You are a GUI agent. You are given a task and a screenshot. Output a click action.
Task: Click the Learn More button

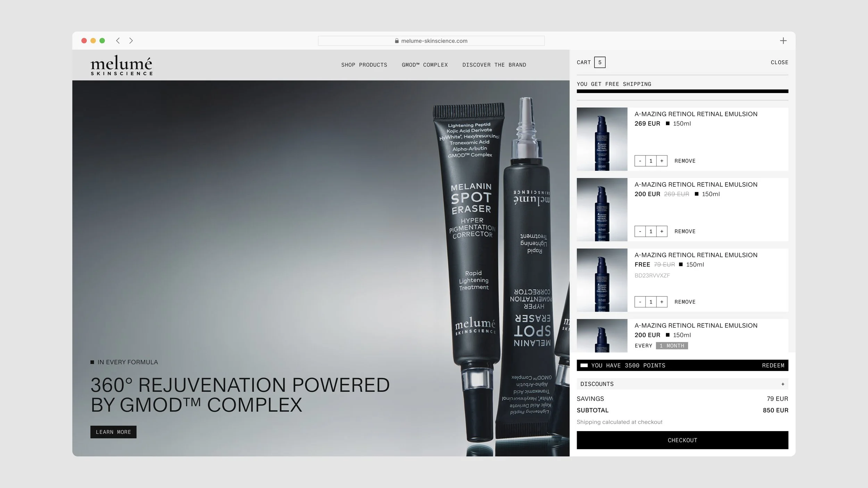click(x=113, y=432)
